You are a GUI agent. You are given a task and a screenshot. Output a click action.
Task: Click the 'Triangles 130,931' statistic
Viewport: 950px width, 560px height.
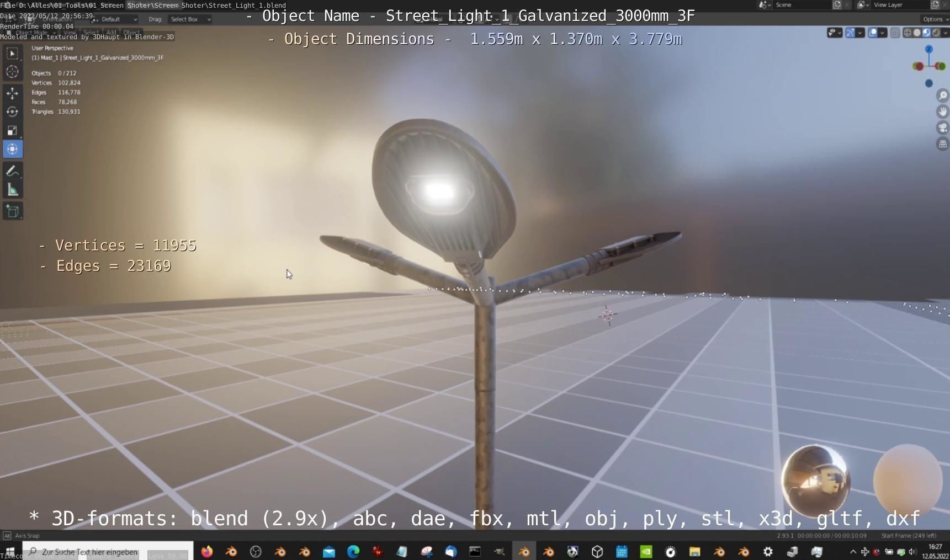pos(56,111)
